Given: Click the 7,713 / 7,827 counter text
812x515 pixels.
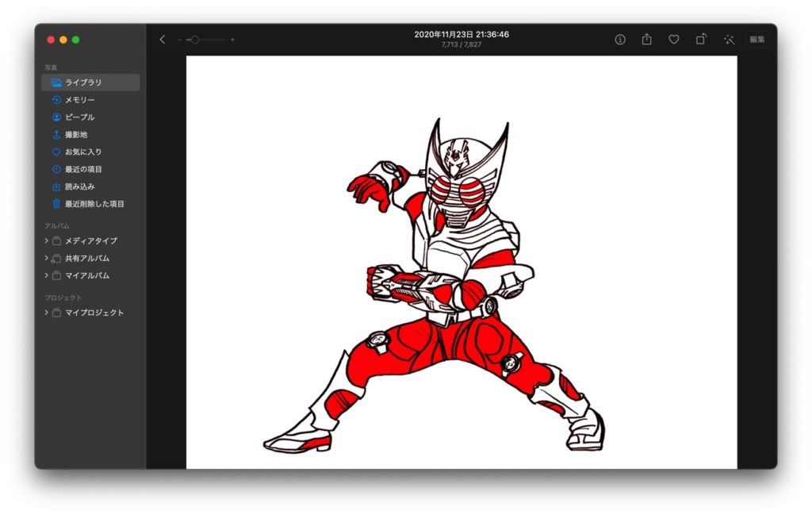Looking at the screenshot, I should (x=462, y=44).
